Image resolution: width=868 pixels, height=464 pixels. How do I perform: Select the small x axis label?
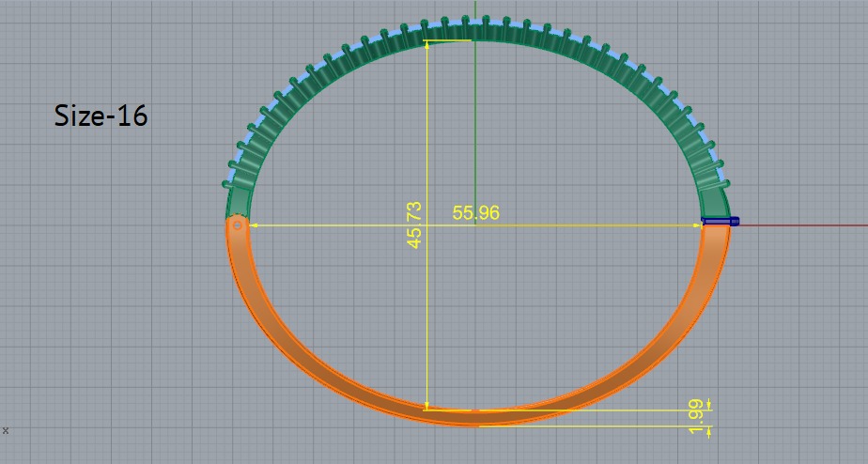point(6,430)
